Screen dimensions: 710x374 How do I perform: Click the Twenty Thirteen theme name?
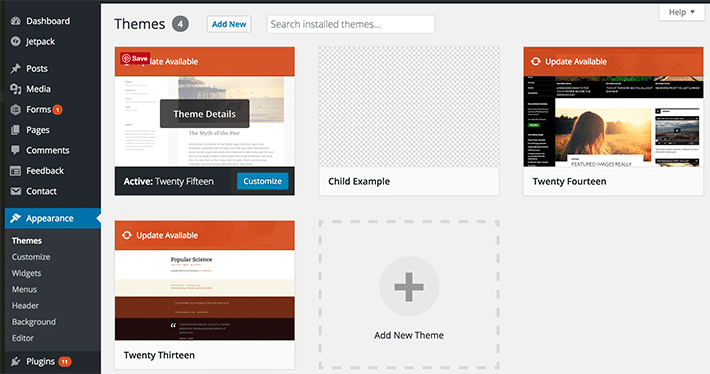159,355
